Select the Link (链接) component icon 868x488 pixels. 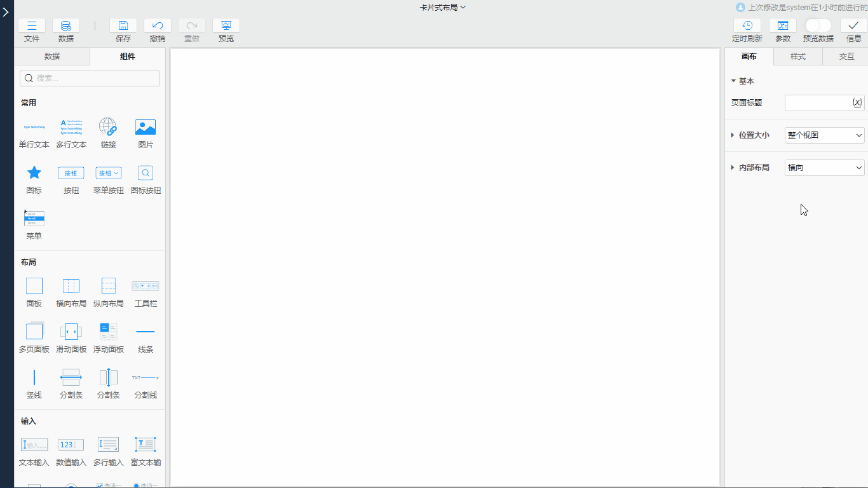coord(108,128)
